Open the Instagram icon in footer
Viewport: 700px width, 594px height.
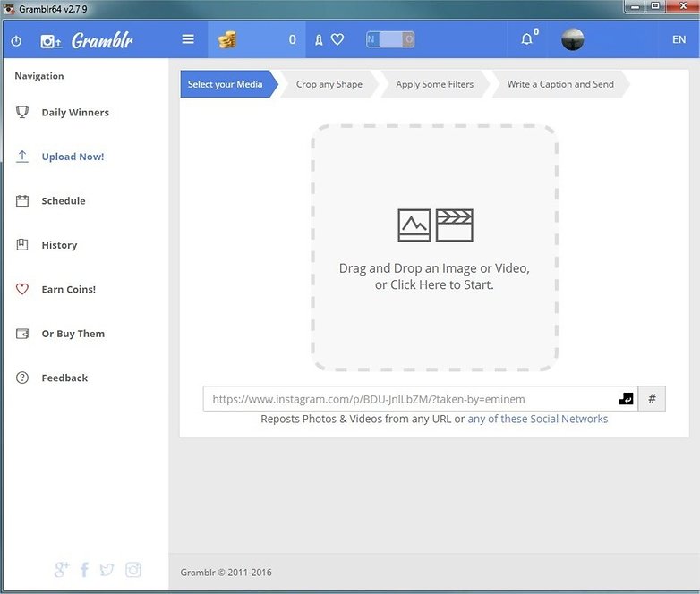click(133, 570)
